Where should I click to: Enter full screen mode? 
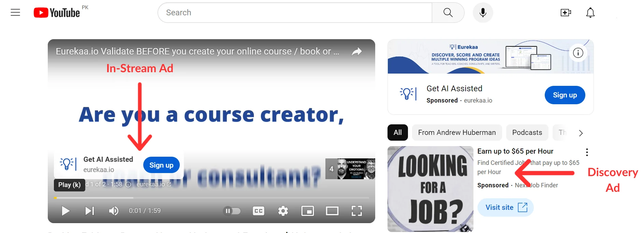coord(357,211)
